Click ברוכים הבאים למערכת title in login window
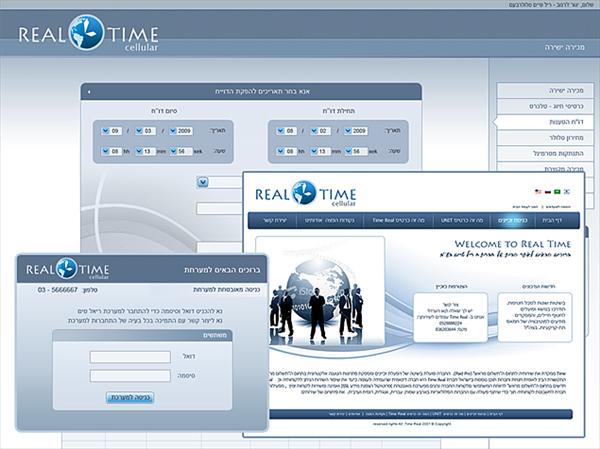Screen dimensions: 600x449 pos(222,270)
